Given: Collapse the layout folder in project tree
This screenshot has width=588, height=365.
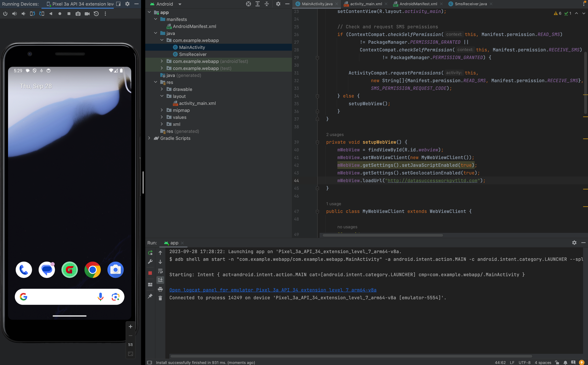Looking at the screenshot, I should [162, 96].
